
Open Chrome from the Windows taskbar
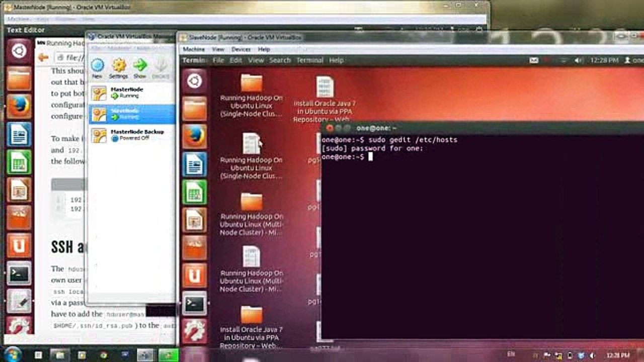click(103, 355)
